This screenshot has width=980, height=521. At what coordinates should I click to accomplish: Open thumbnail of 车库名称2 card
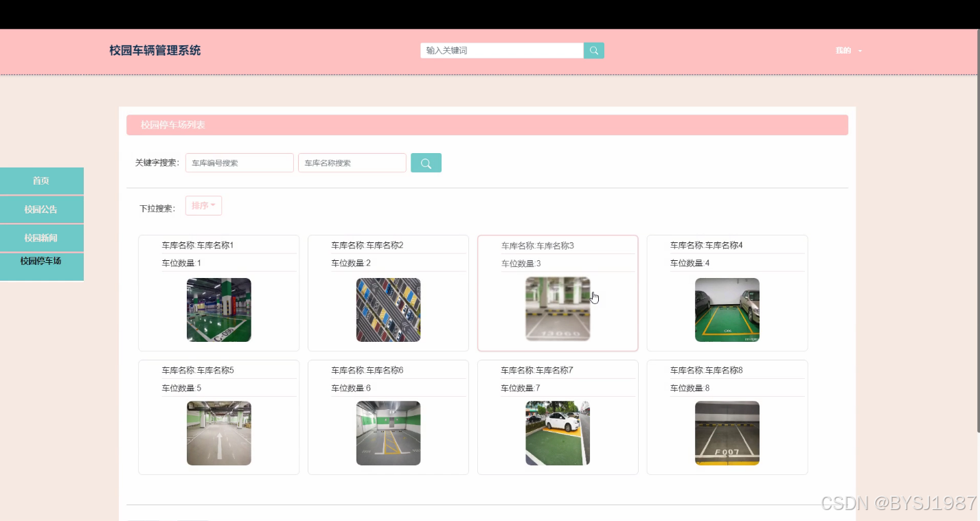coord(389,310)
